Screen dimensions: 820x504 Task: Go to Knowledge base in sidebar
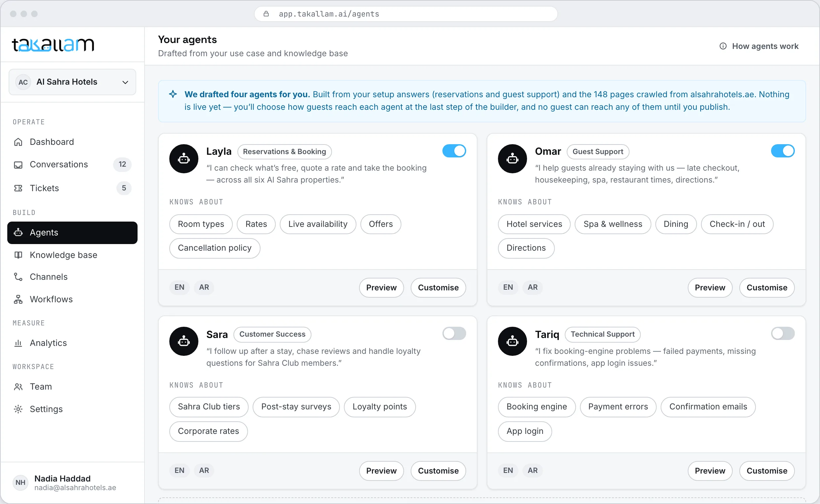point(72,255)
